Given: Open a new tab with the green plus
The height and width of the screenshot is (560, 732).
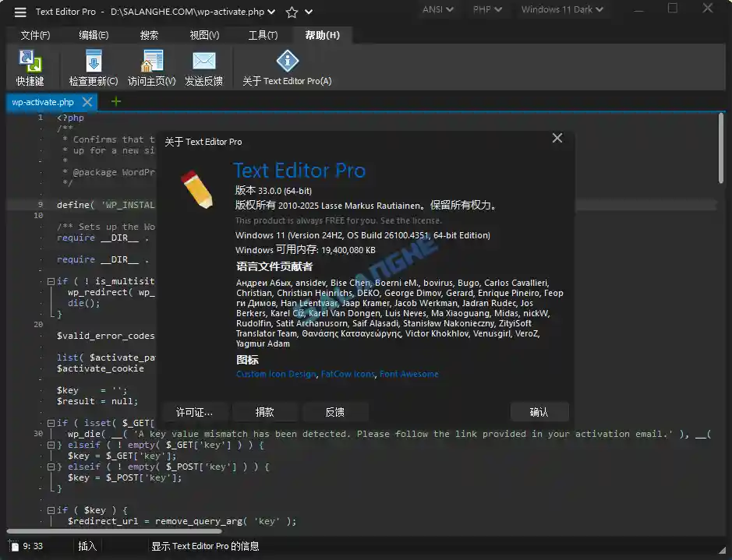Looking at the screenshot, I should click(115, 101).
